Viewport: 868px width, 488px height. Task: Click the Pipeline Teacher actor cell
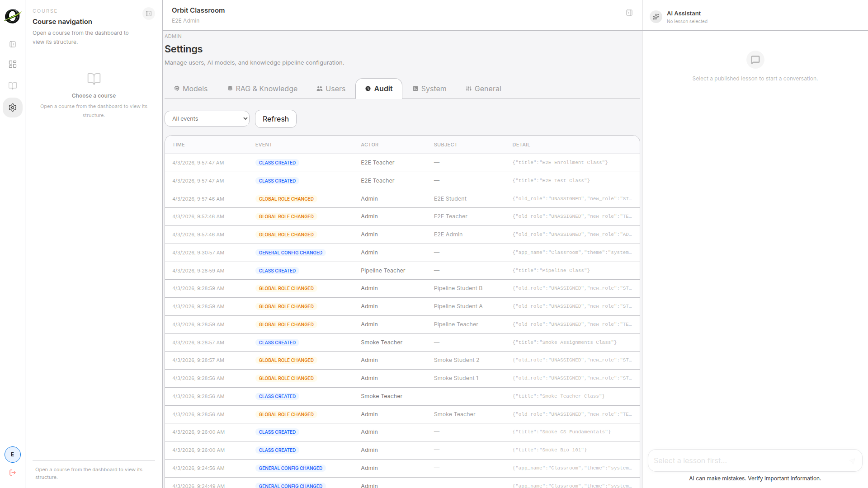[383, 271]
